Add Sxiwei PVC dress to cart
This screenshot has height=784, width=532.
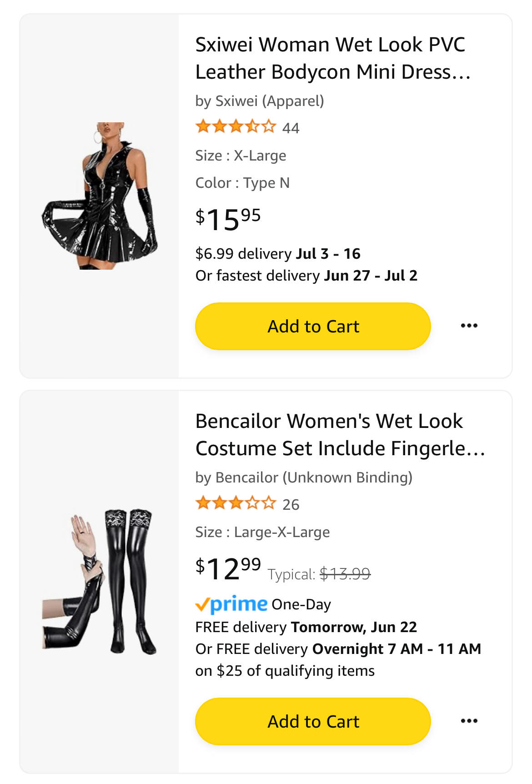(313, 326)
